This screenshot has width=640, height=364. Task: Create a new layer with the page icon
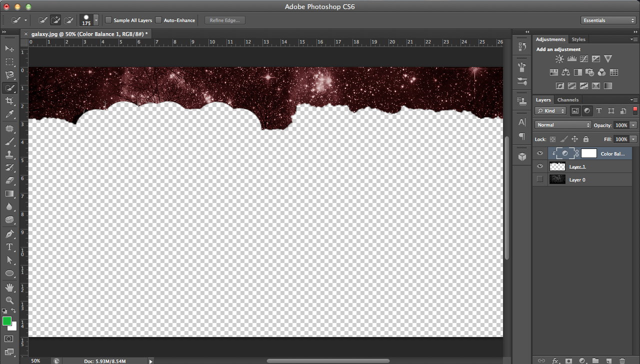click(x=608, y=360)
